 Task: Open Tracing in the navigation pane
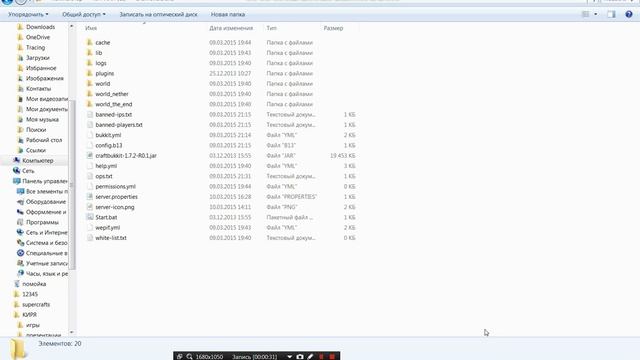[x=36, y=47]
